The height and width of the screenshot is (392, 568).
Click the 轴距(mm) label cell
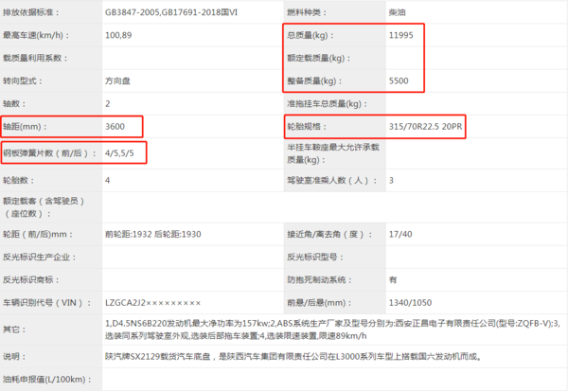(25, 126)
